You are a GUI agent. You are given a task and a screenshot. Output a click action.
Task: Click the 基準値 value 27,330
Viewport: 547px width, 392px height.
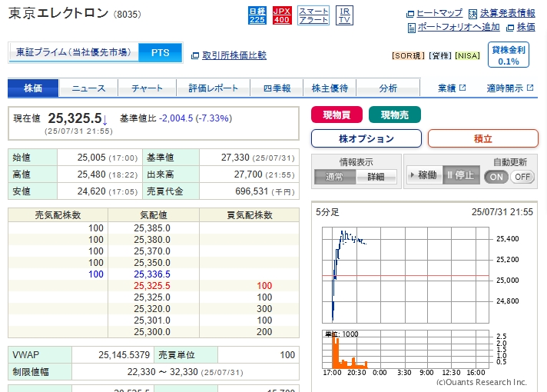pyautogui.click(x=235, y=158)
